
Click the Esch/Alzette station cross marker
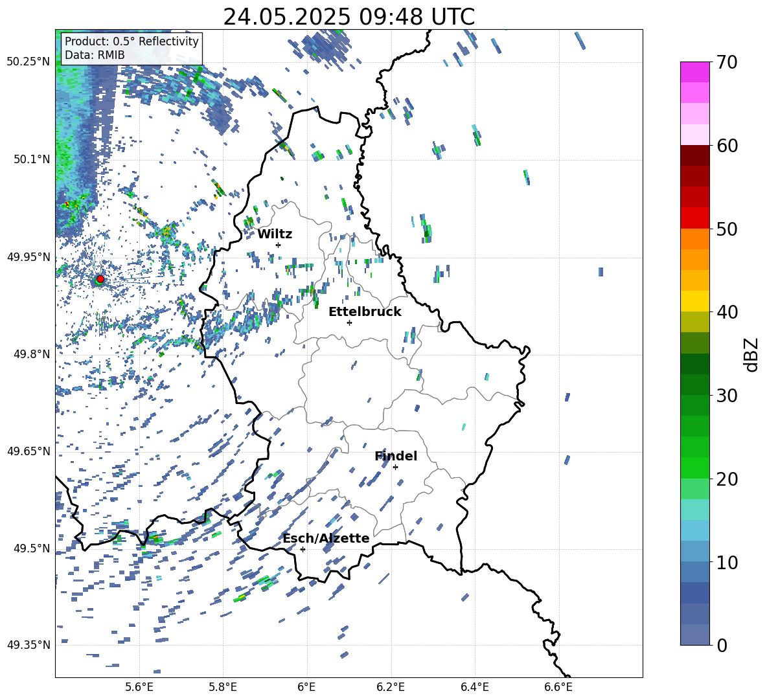(303, 549)
